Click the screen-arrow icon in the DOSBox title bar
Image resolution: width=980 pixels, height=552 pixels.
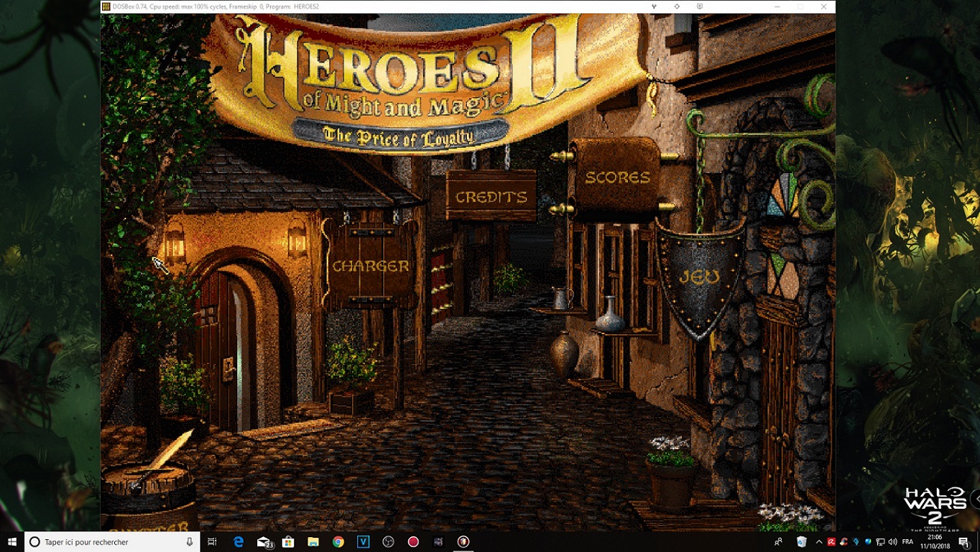(x=700, y=7)
